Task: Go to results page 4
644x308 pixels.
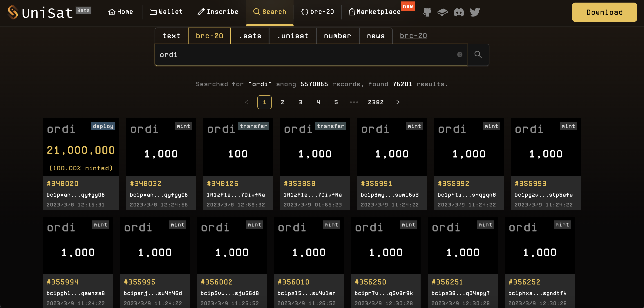Action: (318, 102)
